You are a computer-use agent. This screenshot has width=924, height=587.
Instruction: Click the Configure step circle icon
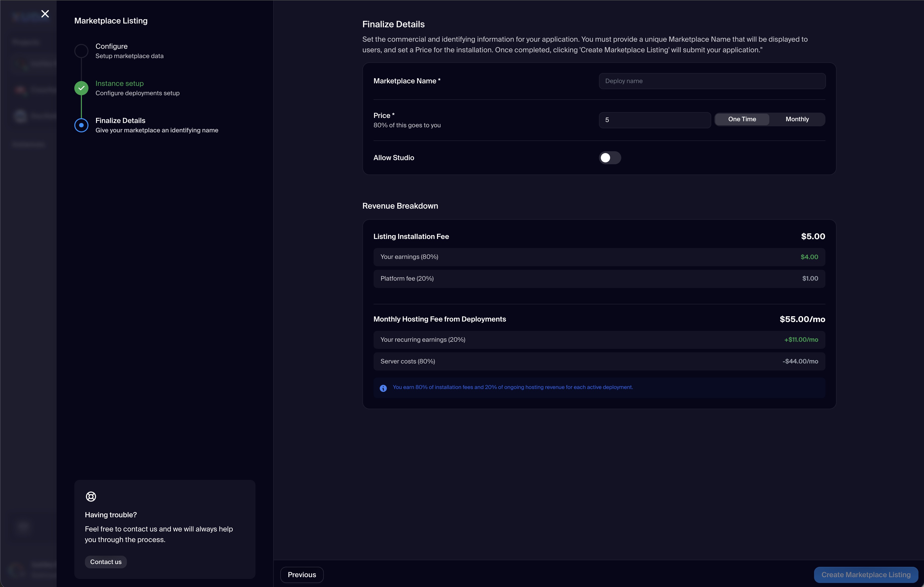(81, 51)
